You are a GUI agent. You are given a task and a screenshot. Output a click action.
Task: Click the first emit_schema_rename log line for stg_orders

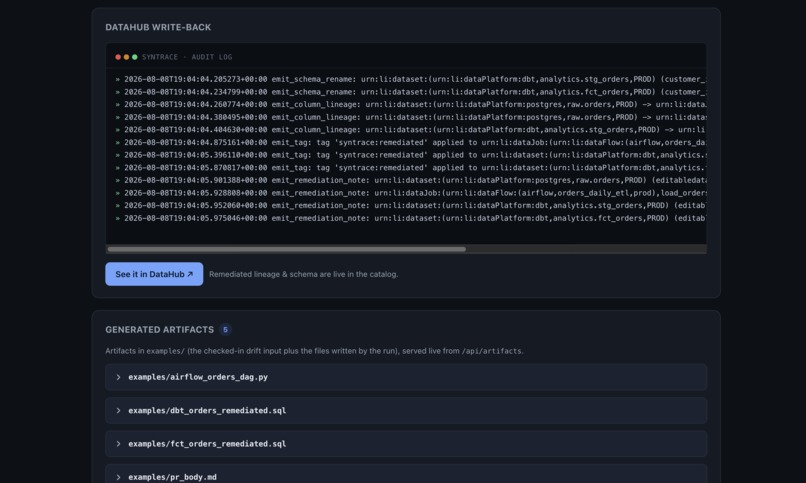pyautogui.click(x=411, y=79)
